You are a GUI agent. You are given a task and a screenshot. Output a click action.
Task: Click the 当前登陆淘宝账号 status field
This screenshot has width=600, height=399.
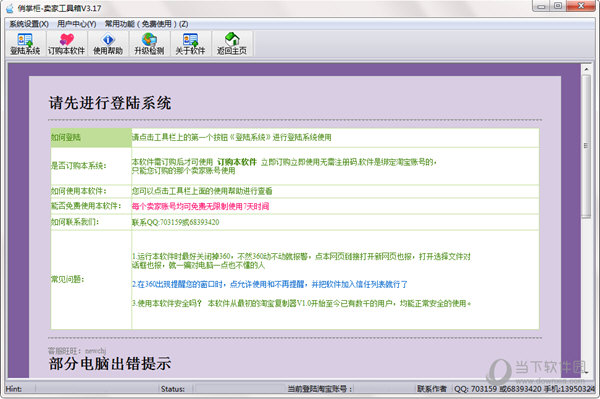click(320, 389)
